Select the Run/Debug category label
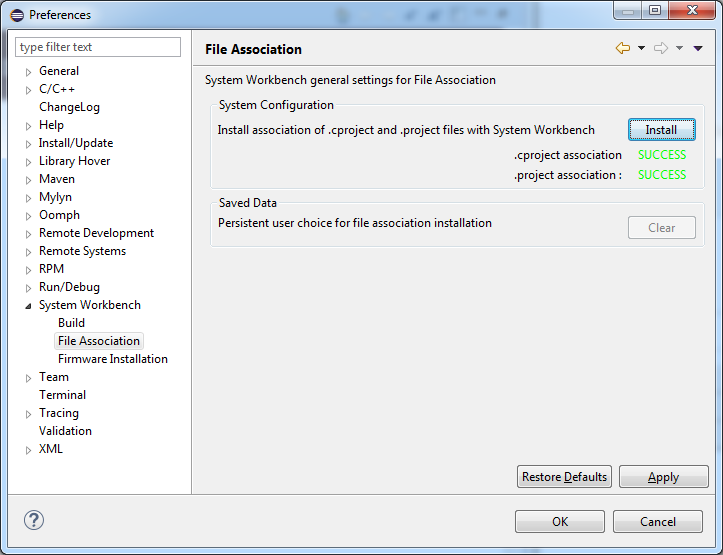 point(69,287)
